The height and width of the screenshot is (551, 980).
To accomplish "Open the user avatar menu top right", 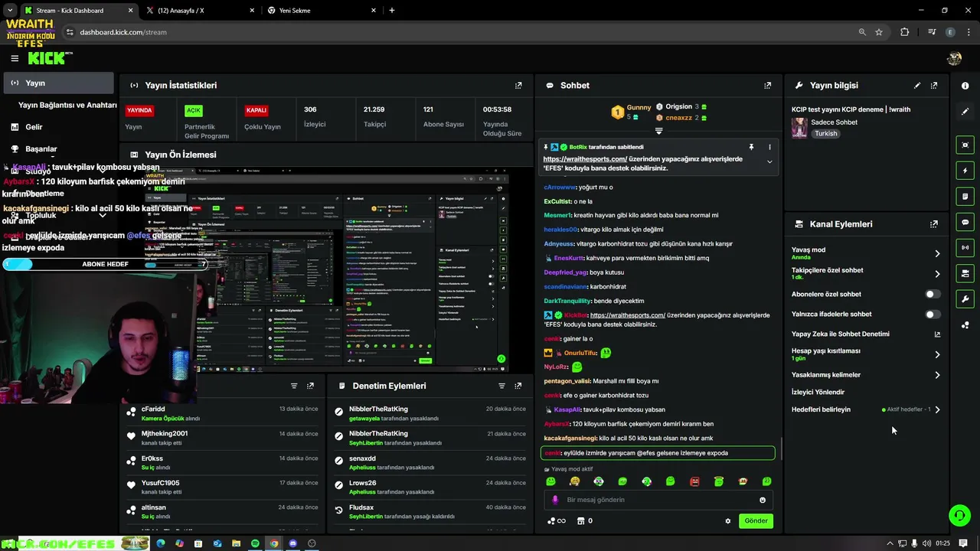I will (954, 58).
